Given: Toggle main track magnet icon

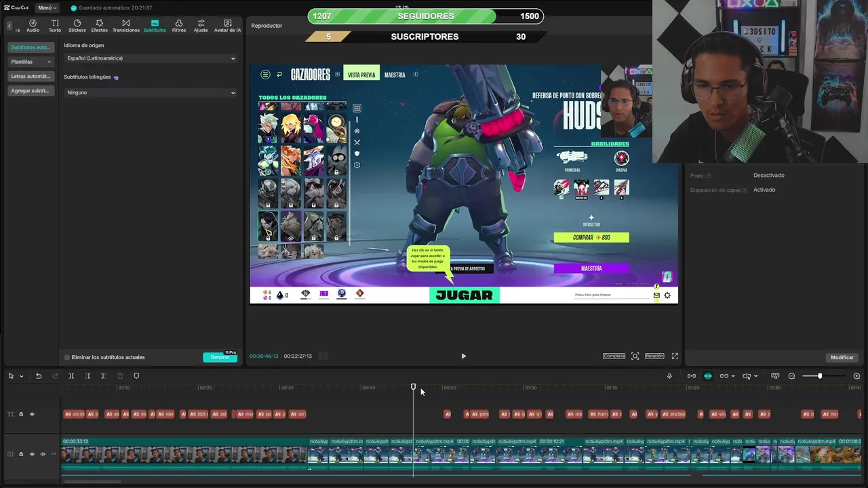Looking at the screenshot, I should click(x=691, y=375).
